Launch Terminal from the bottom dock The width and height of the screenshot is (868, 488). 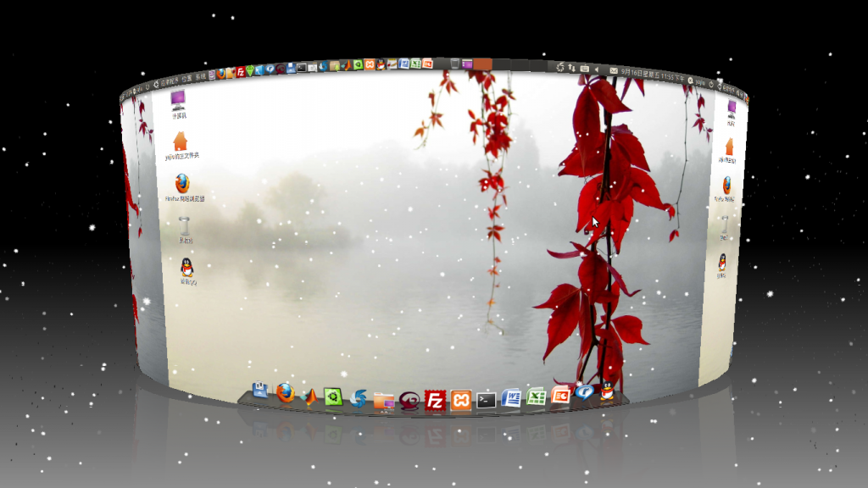[x=486, y=399]
